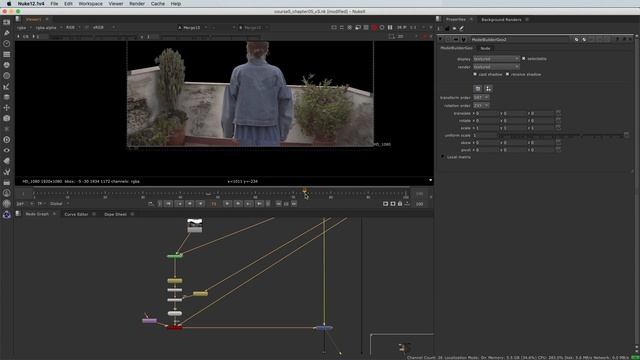
Task: Collapse the ModelBuilderGeo2 properties panel arrow
Action: (440, 40)
